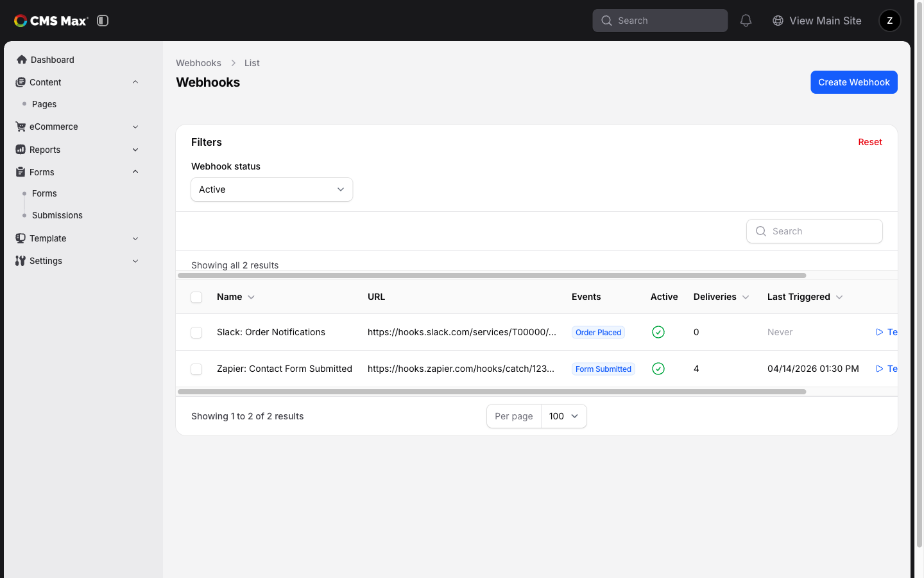Open Submissions in the sidebar
Screen dimensions: 924x578
click(57, 215)
